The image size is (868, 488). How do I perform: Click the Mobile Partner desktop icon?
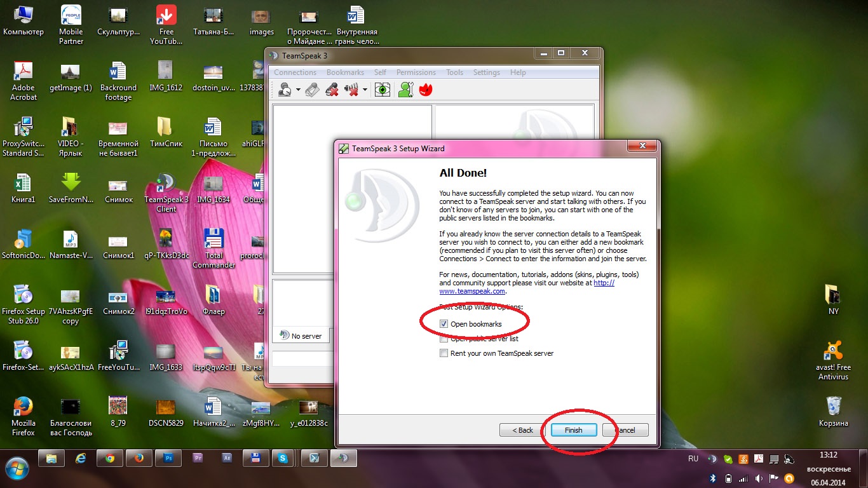point(71,25)
